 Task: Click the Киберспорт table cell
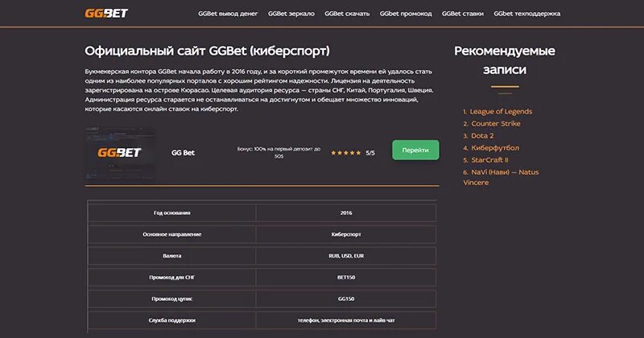click(x=346, y=234)
